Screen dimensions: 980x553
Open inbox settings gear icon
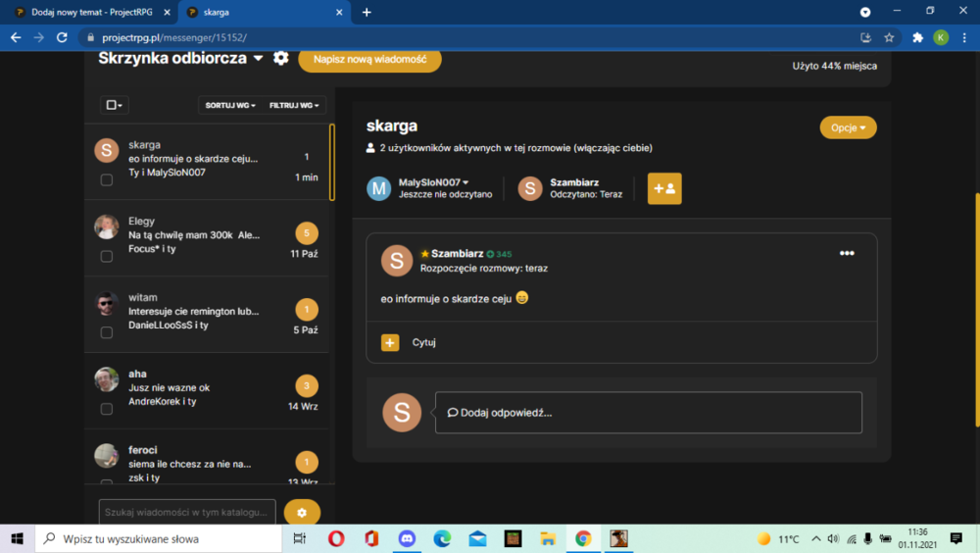coord(280,58)
